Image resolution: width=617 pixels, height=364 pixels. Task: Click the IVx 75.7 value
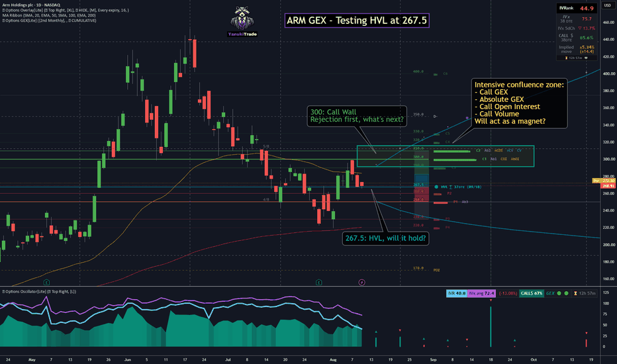587,19
